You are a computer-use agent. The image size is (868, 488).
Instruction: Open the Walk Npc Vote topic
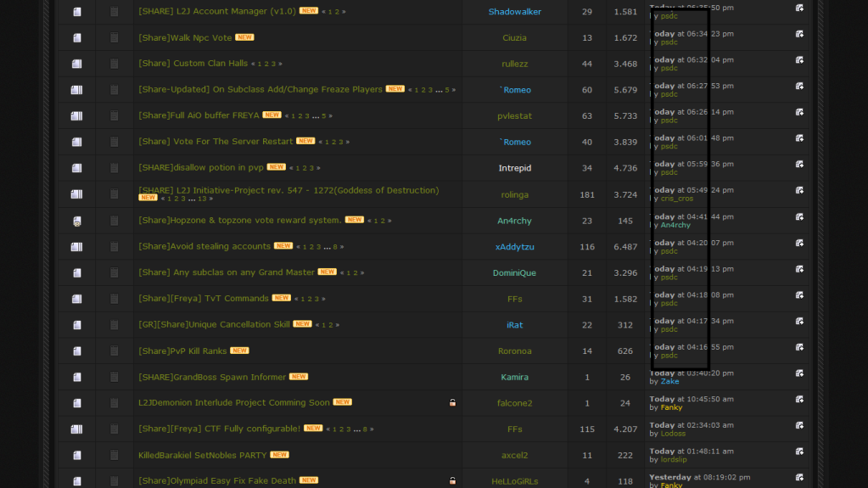click(185, 37)
